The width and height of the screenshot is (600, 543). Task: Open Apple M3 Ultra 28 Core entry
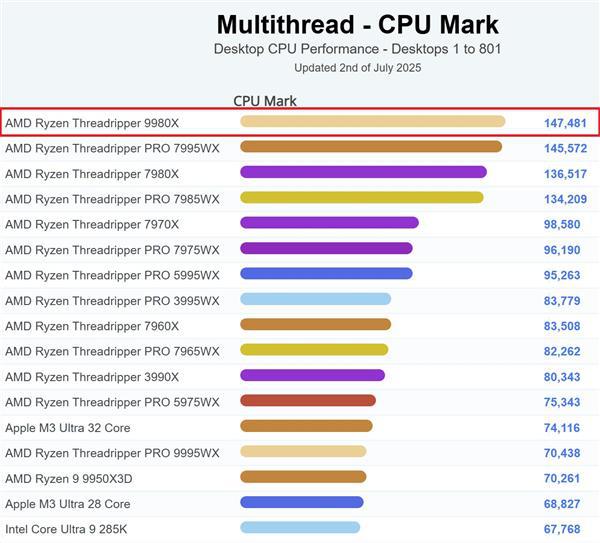point(68,504)
